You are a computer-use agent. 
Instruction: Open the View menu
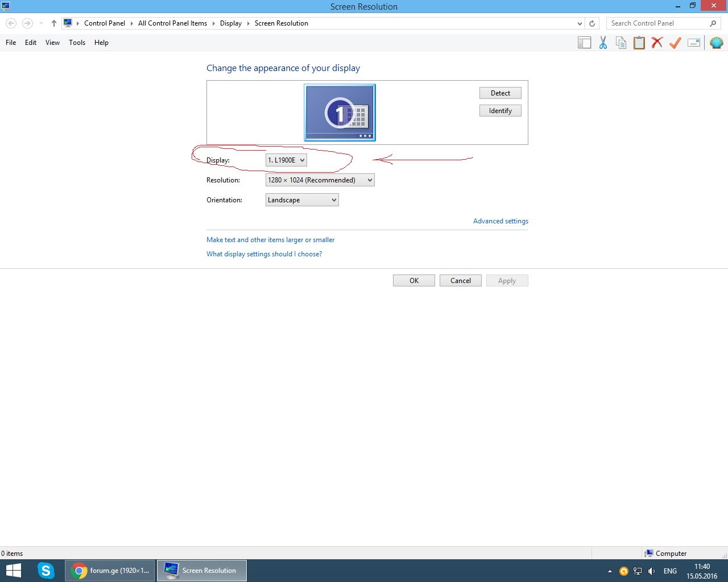click(x=52, y=43)
